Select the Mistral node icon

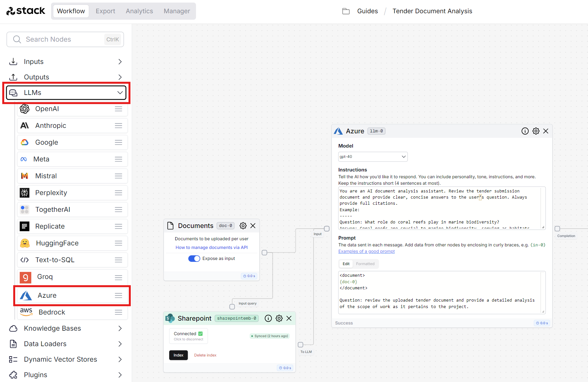25,176
